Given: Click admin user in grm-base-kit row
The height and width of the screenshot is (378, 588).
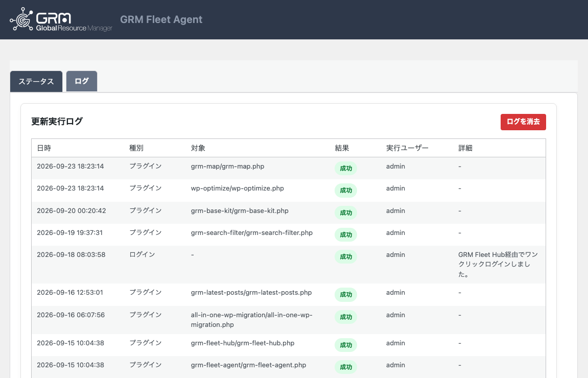Looking at the screenshot, I should pyautogui.click(x=395, y=211).
